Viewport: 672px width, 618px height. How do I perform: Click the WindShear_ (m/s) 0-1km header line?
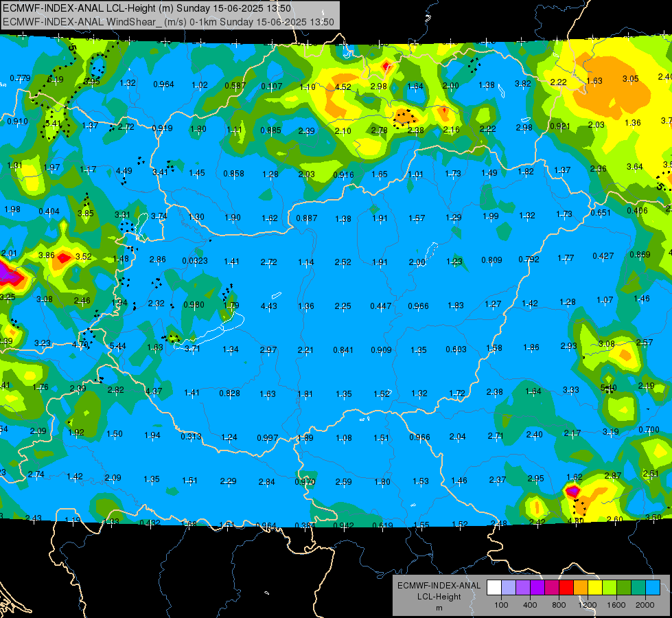(x=168, y=22)
